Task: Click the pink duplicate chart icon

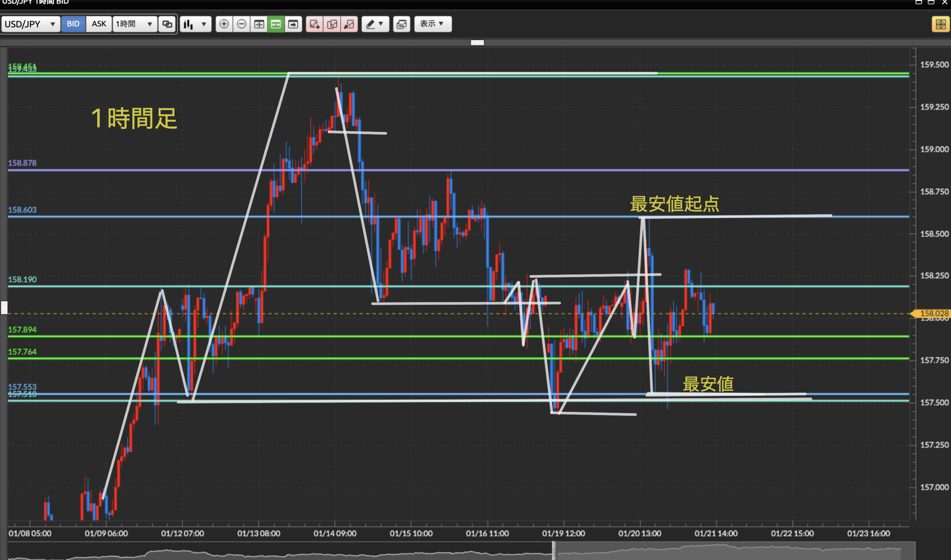Action: tap(332, 24)
